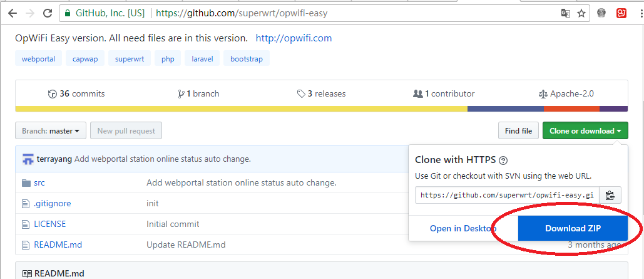Click the globe extension icon
This screenshot has width=644, height=279.
coord(601,13)
